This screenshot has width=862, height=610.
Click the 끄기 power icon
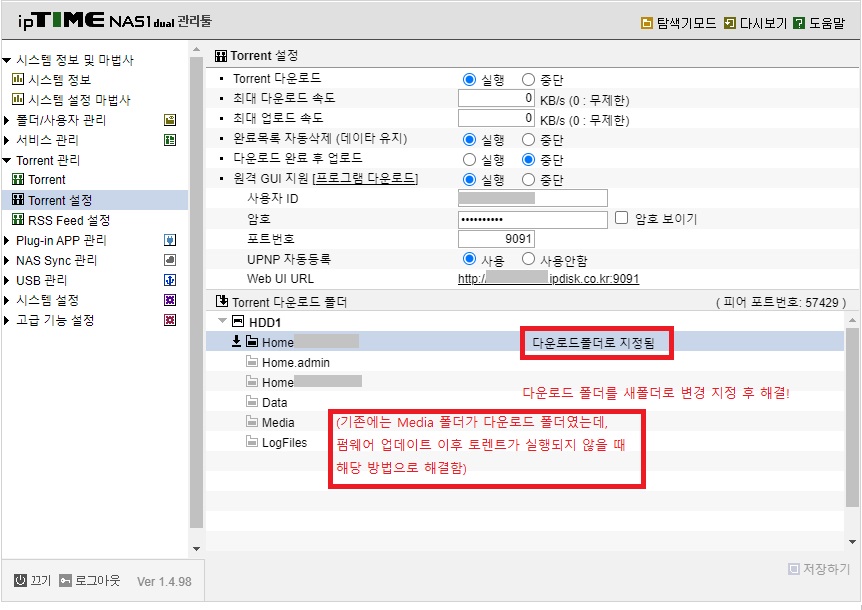click(20, 580)
